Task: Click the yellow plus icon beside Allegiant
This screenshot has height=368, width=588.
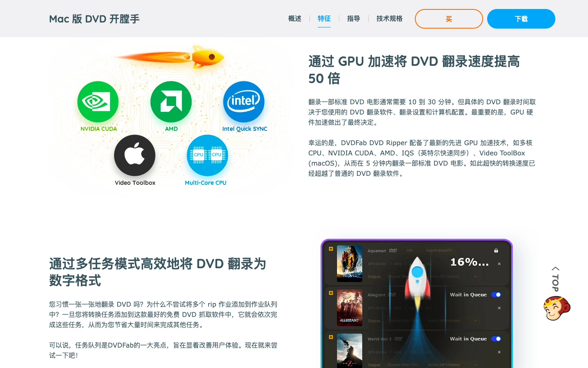Action: coord(331,293)
